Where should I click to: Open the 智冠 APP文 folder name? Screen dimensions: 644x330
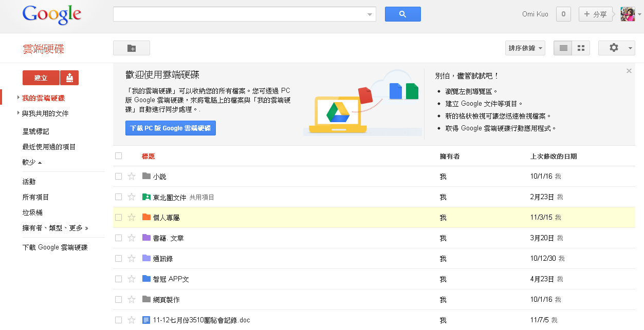[171, 279]
